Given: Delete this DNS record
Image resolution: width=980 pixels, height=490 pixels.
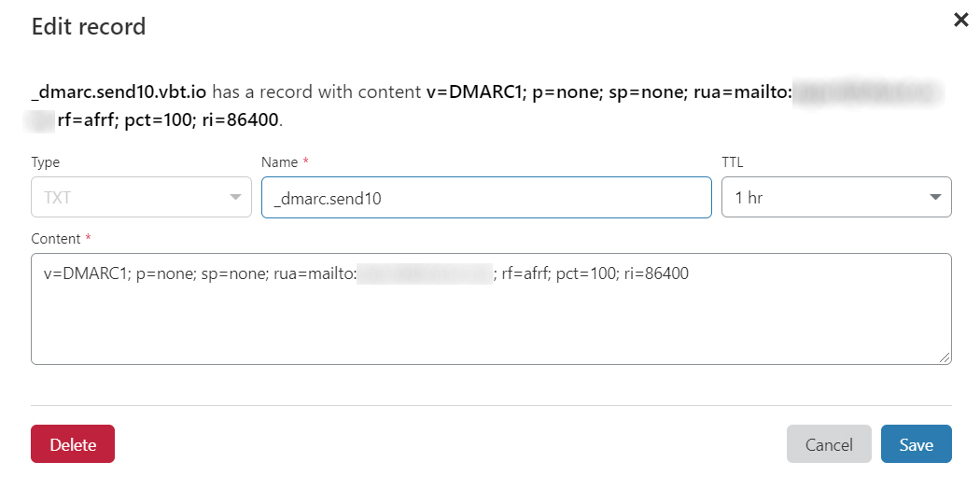Looking at the screenshot, I should click(x=73, y=444).
